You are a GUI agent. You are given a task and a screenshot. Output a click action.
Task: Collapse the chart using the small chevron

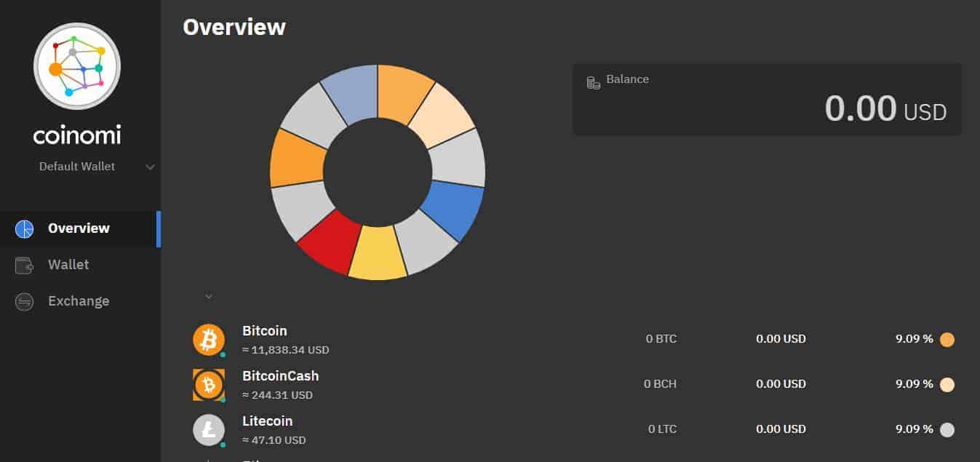pos(209,296)
